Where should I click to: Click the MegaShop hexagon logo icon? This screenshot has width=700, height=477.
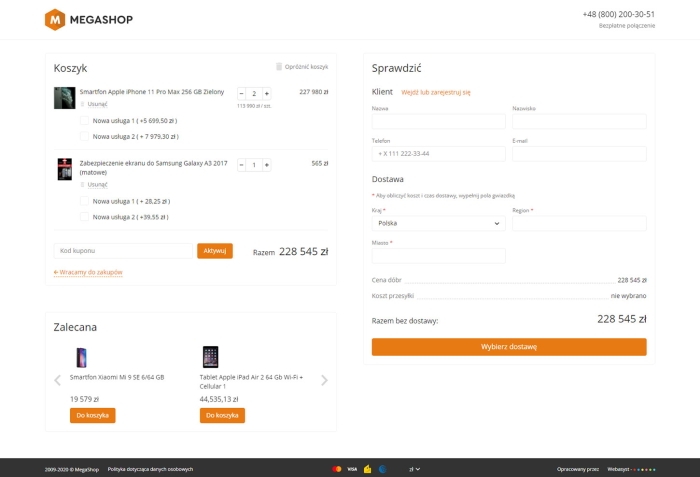click(x=55, y=20)
